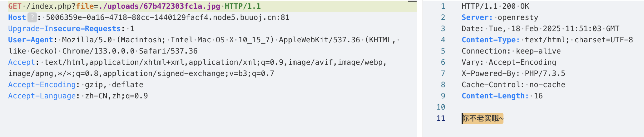Screen dimensions: 644x137
Task: Click the Accept-Language header name
Action: [42, 96]
